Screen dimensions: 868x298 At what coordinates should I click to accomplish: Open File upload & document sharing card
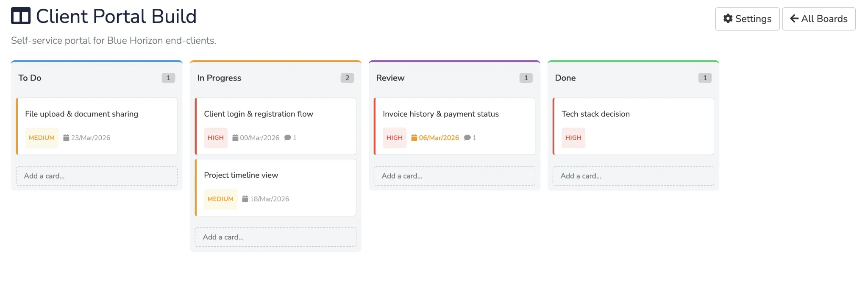[97, 126]
